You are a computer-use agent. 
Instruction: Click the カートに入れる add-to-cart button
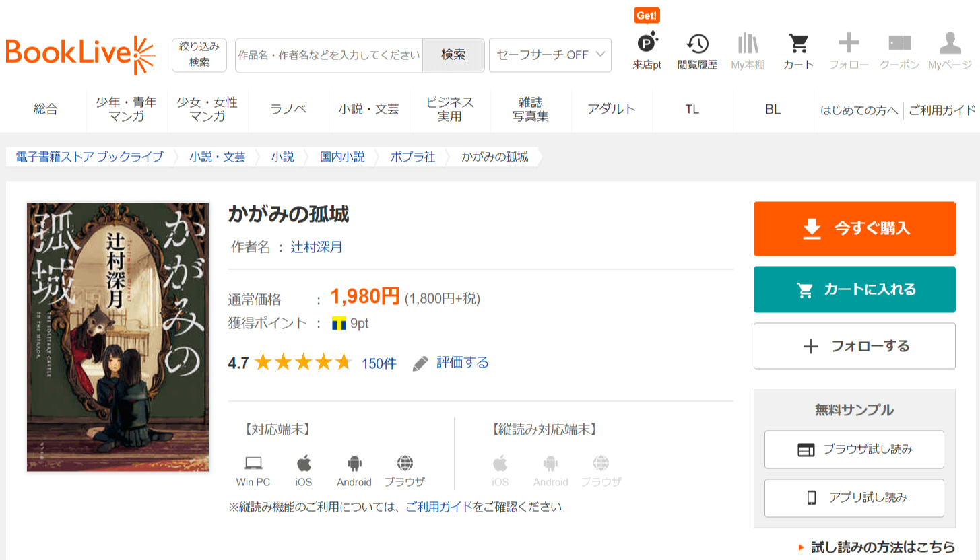click(854, 289)
